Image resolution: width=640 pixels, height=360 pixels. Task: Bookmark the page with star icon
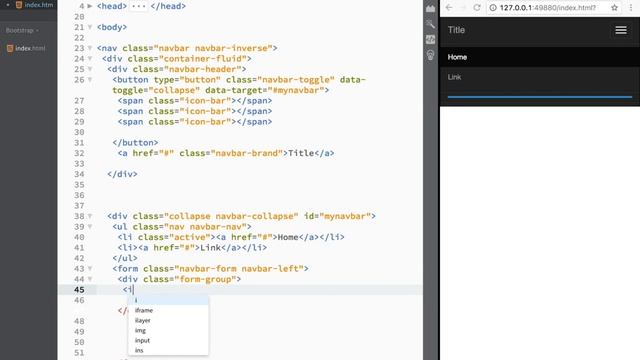coord(614,7)
